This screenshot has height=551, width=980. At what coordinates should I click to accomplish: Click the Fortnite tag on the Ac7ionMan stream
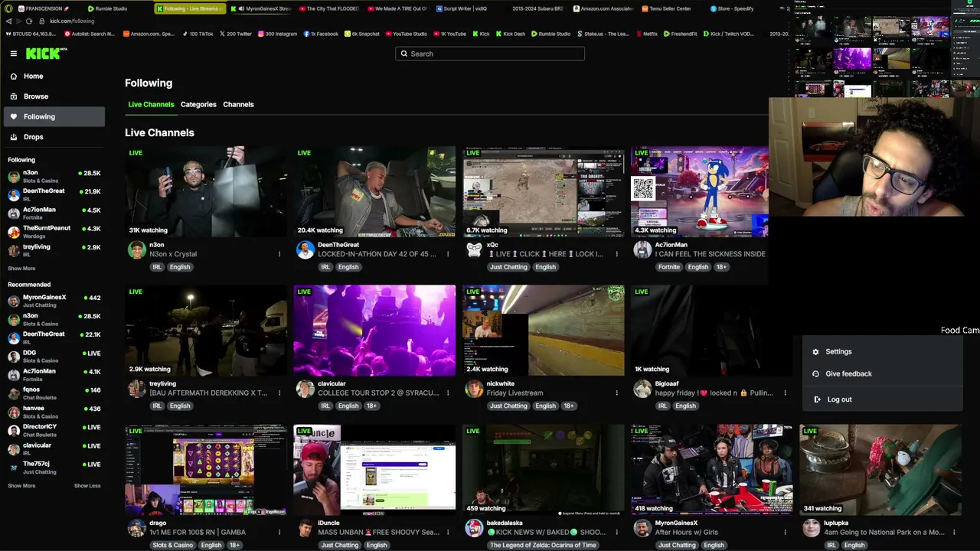click(669, 267)
